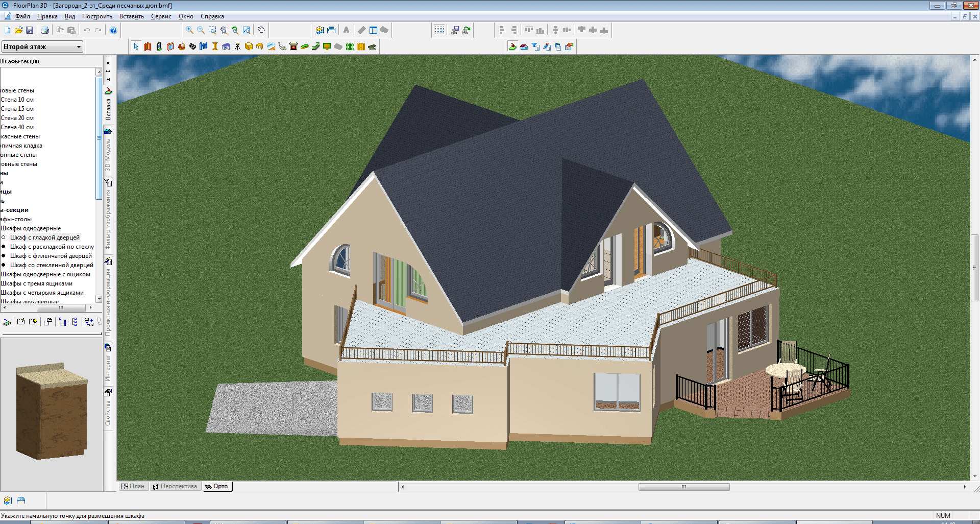Expand Шкафы с четырьмя ящиками category
Screen dimensions: 980x524
click(42, 293)
